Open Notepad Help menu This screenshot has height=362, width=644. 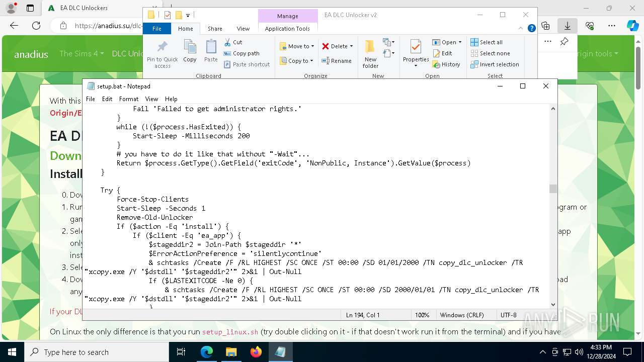pos(171,99)
